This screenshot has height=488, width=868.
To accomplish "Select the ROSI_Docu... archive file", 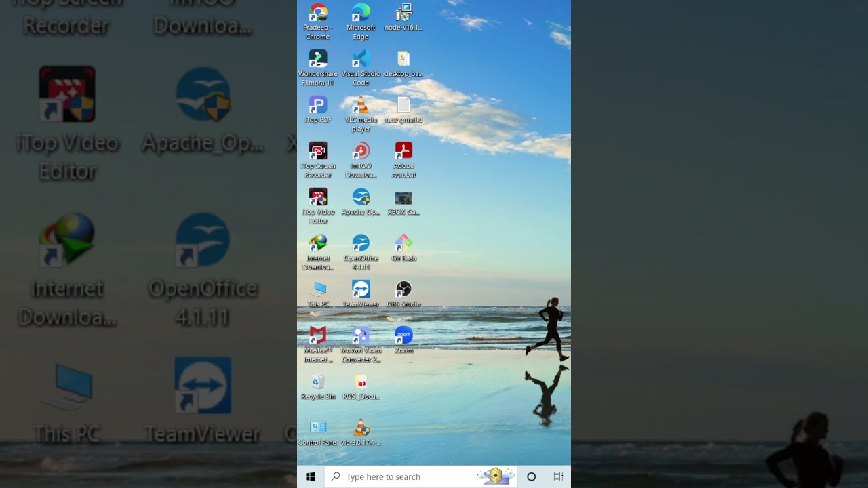I will (361, 386).
